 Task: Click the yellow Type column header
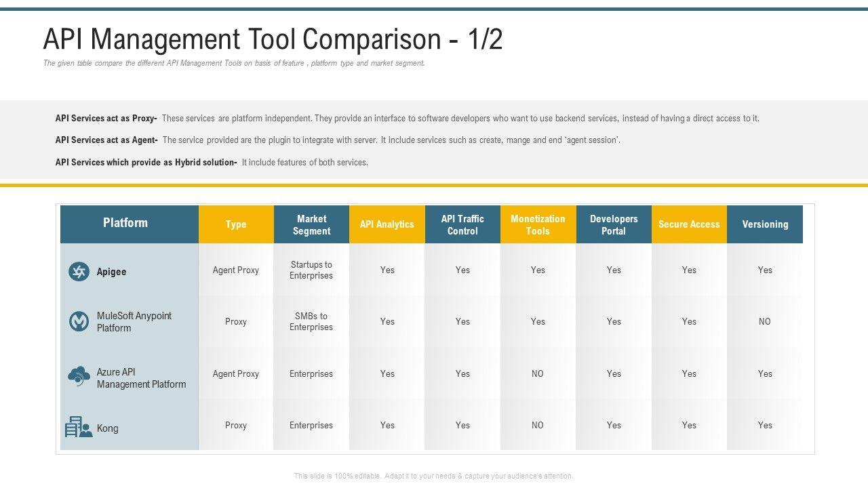point(236,224)
